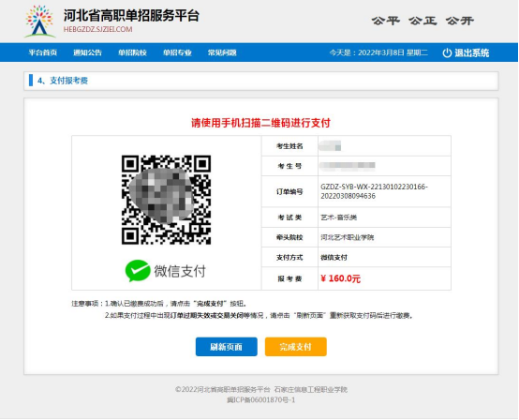Select the 单招专业 navigation item
The image size is (519, 420).
177,52
